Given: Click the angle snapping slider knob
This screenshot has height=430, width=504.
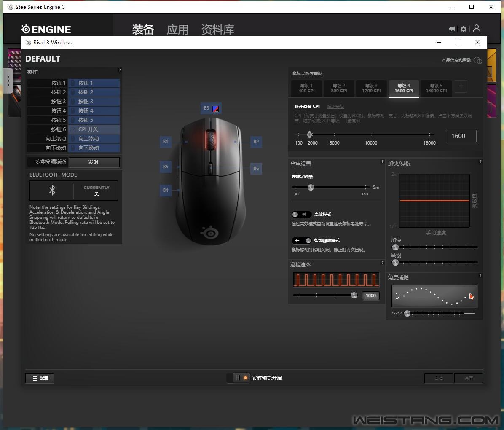Looking at the screenshot, I should pyautogui.click(x=407, y=313).
